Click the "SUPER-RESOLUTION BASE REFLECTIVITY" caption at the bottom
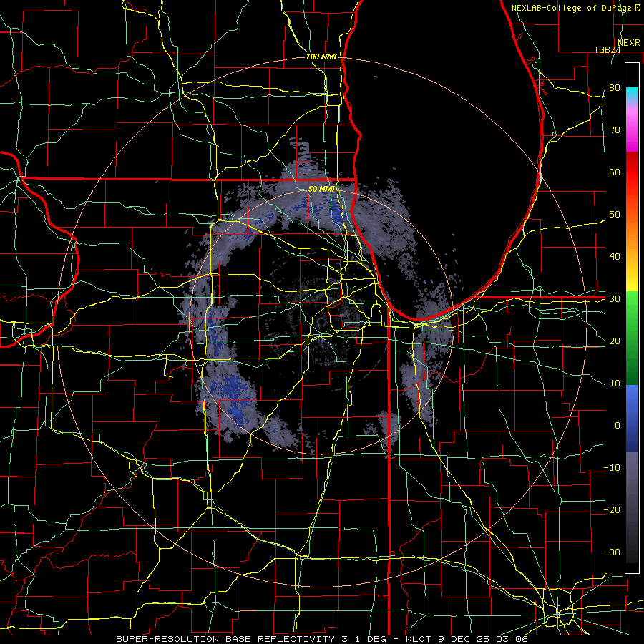Image resolution: width=644 pixels, height=644 pixels. click(225, 639)
